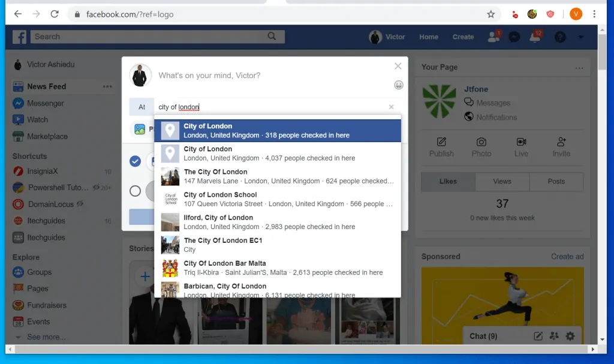
Task: Open Help via the question mark icon
Action: (x=559, y=37)
